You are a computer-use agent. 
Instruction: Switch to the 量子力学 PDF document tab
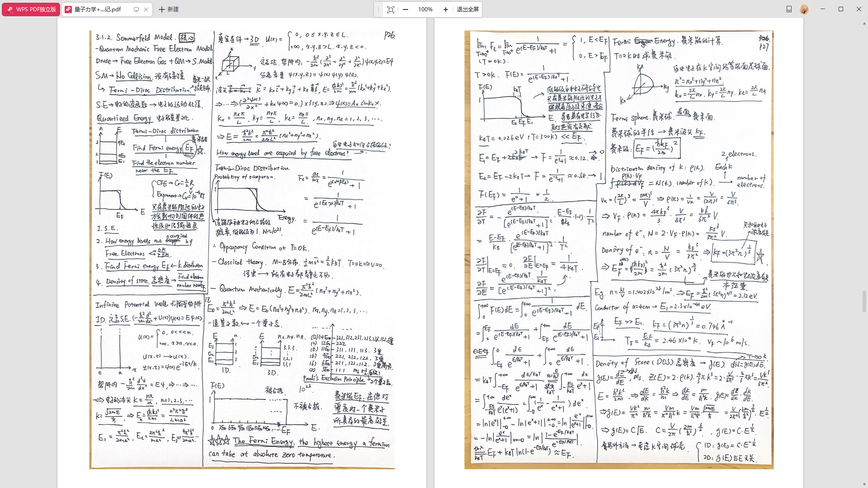pyautogui.click(x=97, y=9)
